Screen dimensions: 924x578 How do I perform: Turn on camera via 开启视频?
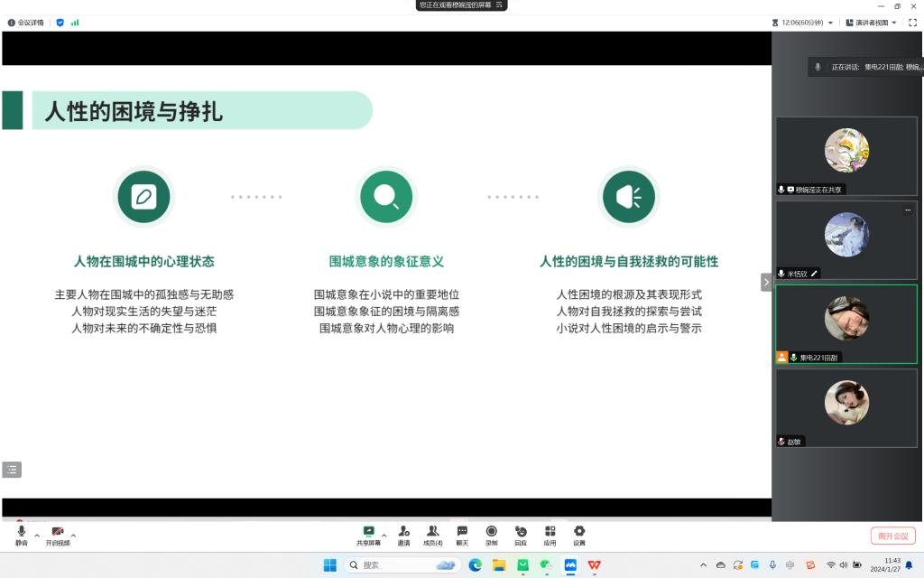click(x=58, y=535)
